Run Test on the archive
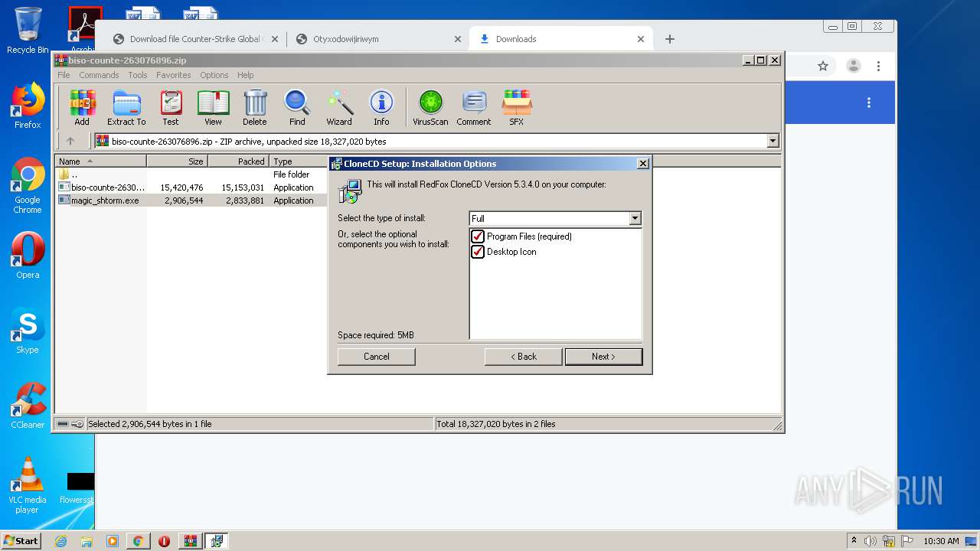This screenshot has height=551, width=980. tap(171, 108)
